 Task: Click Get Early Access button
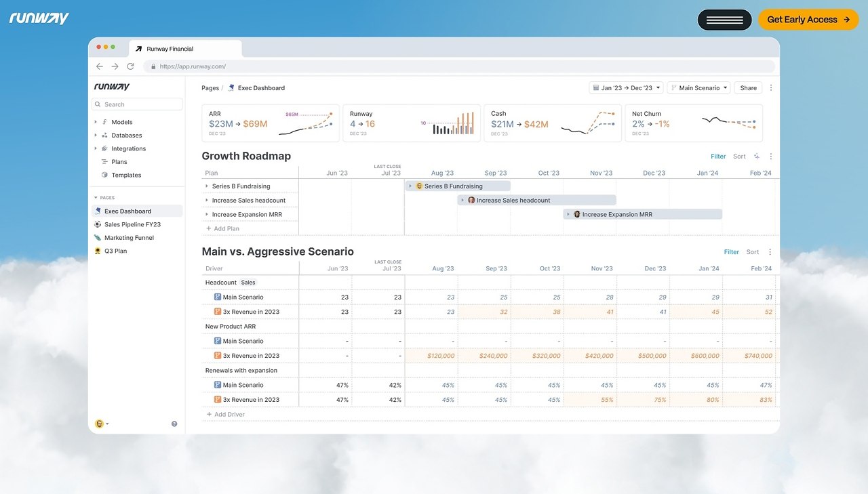coord(808,20)
